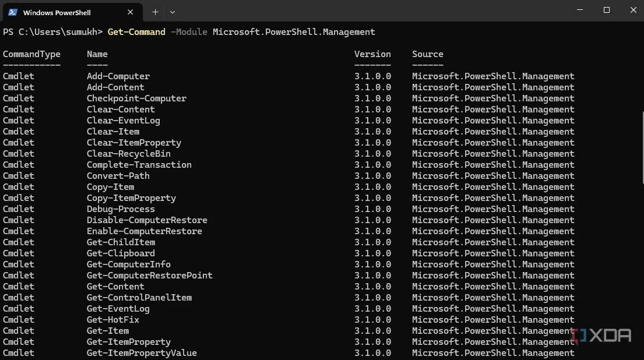
Task: Click the Enable-ComputerRestore cmdlet name
Action: click(x=145, y=231)
